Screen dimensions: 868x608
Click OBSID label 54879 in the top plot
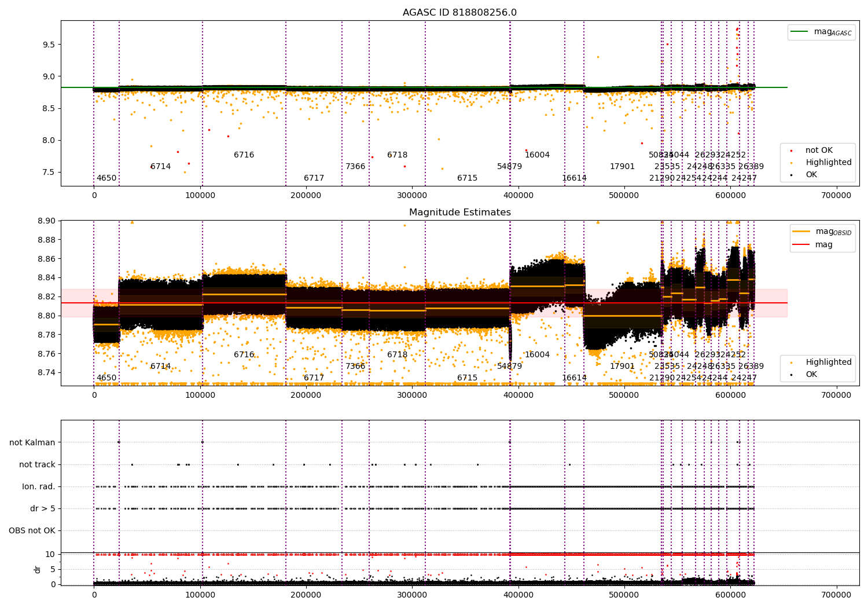(510, 167)
